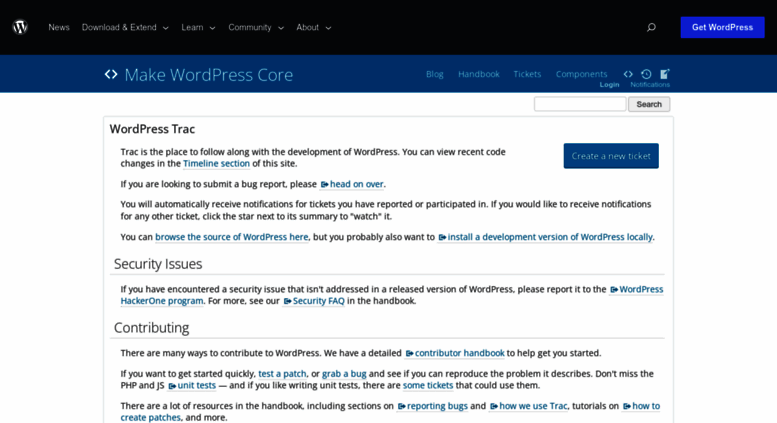777x423 pixels.
Task: Expand the Download & Extend menu
Action: pos(125,27)
